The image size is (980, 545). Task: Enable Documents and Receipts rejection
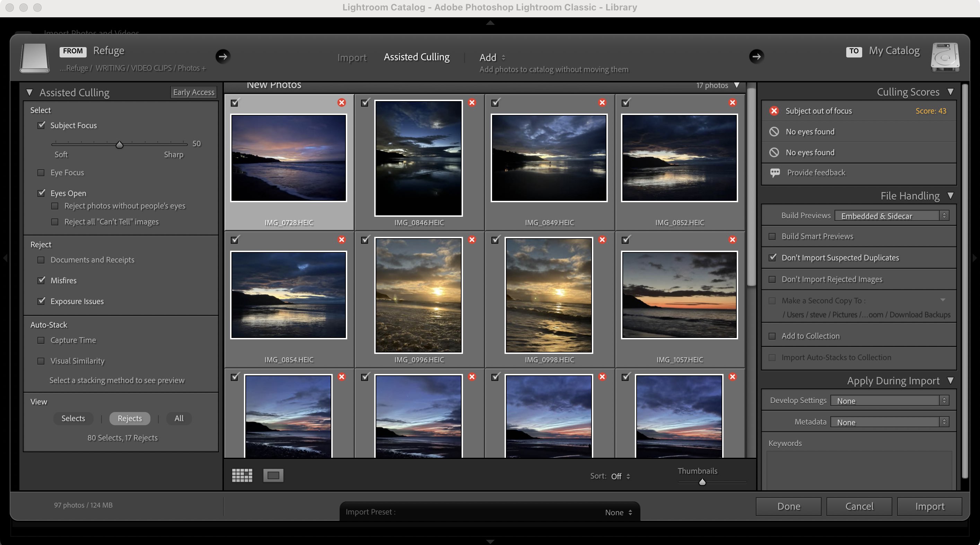(41, 260)
